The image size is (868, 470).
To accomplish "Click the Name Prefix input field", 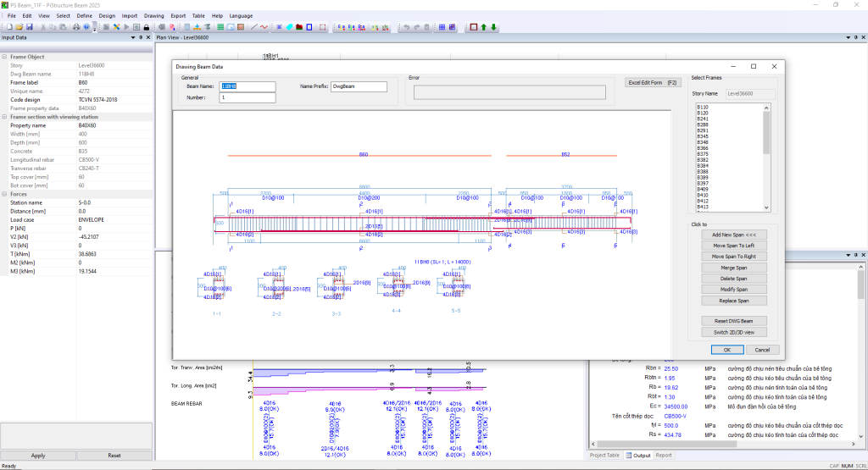I will point(359,86).
